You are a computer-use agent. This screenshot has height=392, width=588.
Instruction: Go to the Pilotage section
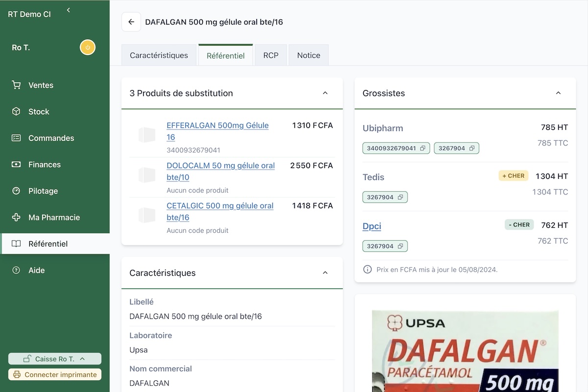[43, 191]
